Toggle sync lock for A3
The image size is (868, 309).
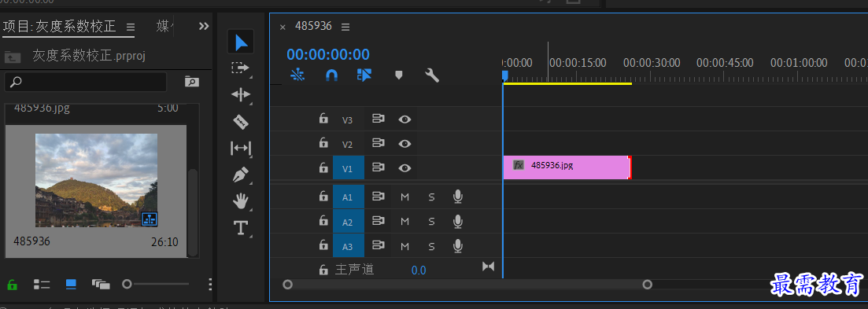tap(378, 245)
